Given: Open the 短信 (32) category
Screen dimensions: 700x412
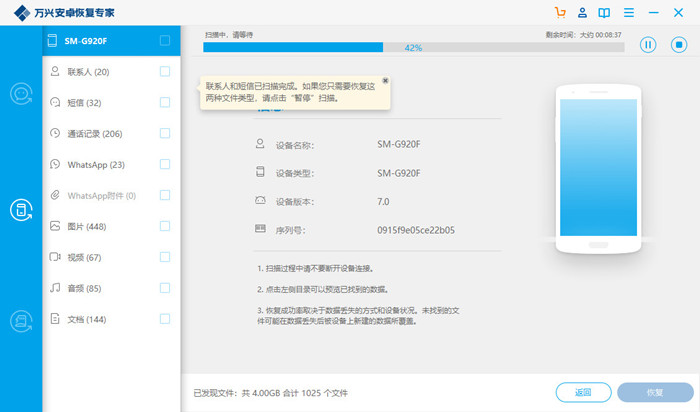Looking at the screenshot, I should tap(111, 103).
